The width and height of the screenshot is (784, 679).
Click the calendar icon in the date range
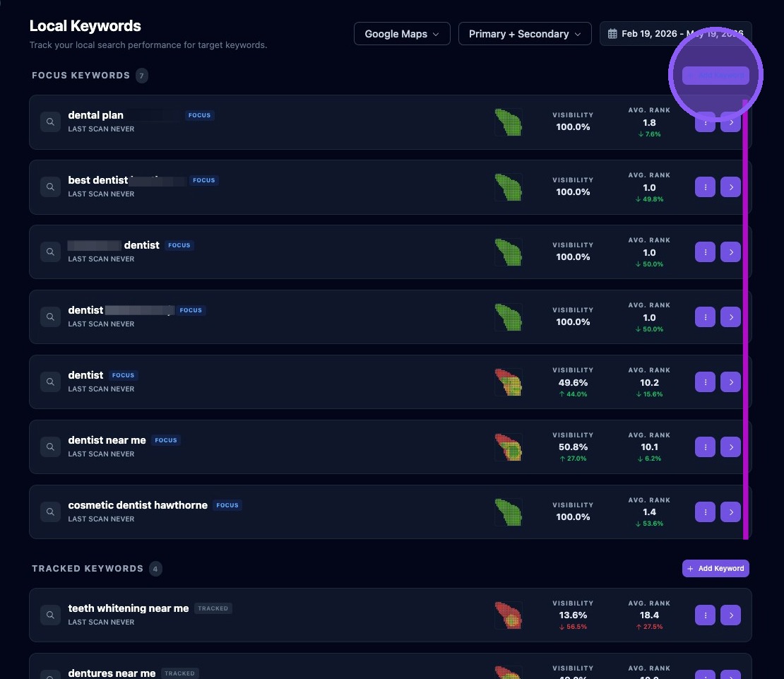[x=612, y=33]
